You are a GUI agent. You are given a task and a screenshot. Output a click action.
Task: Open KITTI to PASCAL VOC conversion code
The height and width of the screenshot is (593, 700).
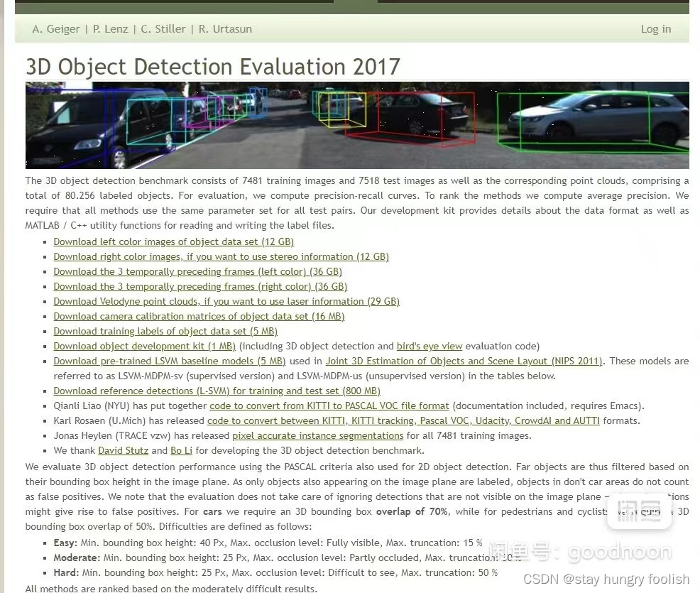329,406
